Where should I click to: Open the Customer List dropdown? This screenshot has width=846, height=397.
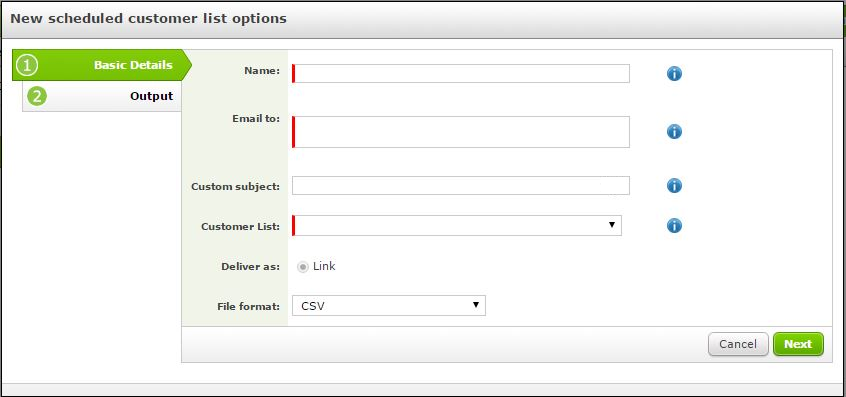coord(457,225)
